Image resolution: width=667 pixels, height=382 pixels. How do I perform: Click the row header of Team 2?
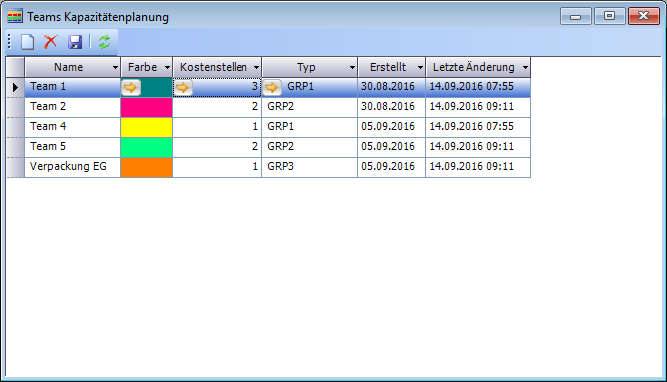point(15,107)
